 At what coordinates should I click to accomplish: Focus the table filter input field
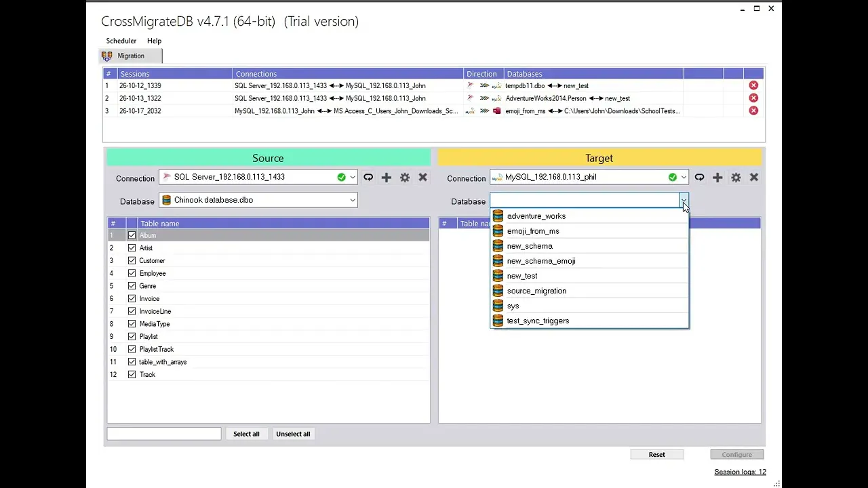[x=164, y=434]
